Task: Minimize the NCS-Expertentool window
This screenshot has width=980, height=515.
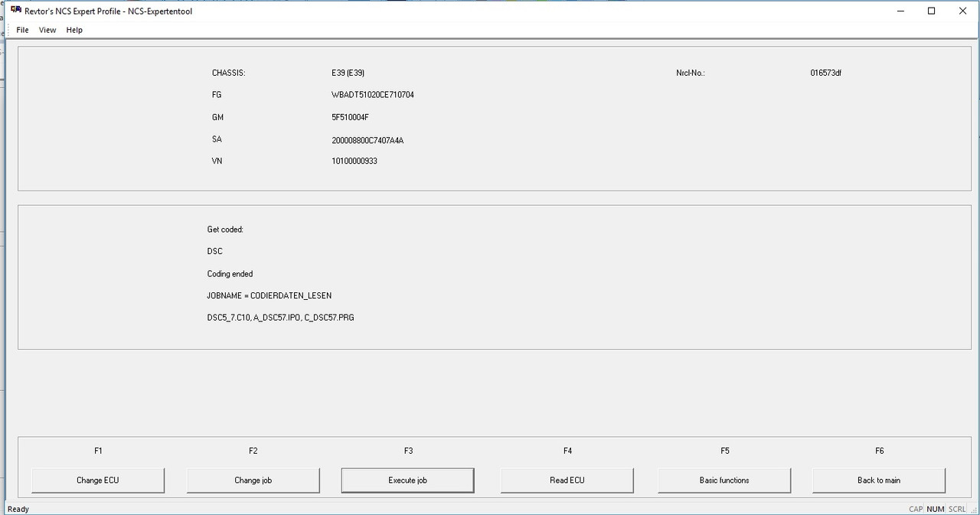Action: [900, 11]
